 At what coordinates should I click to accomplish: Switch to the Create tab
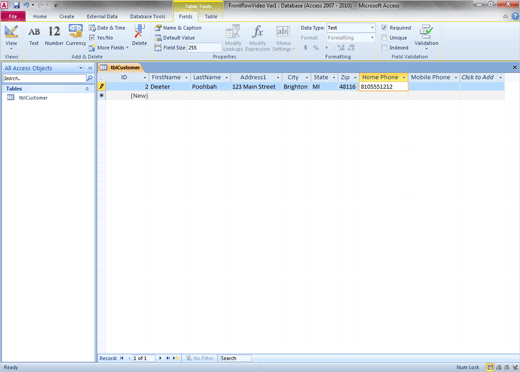pos(67,16)
